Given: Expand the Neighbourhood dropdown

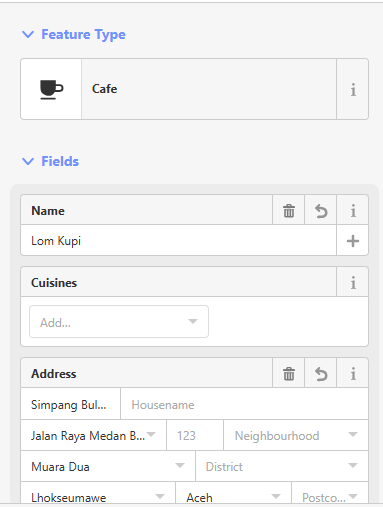Looking at the screenshot, I should point(296,435).
